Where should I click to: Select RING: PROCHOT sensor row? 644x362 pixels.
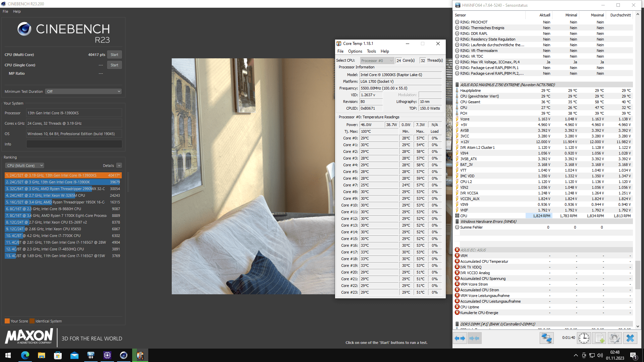pos(543,22)
